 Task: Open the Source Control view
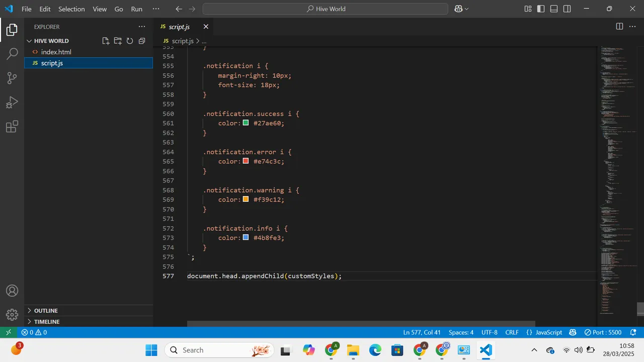point(12,78)
